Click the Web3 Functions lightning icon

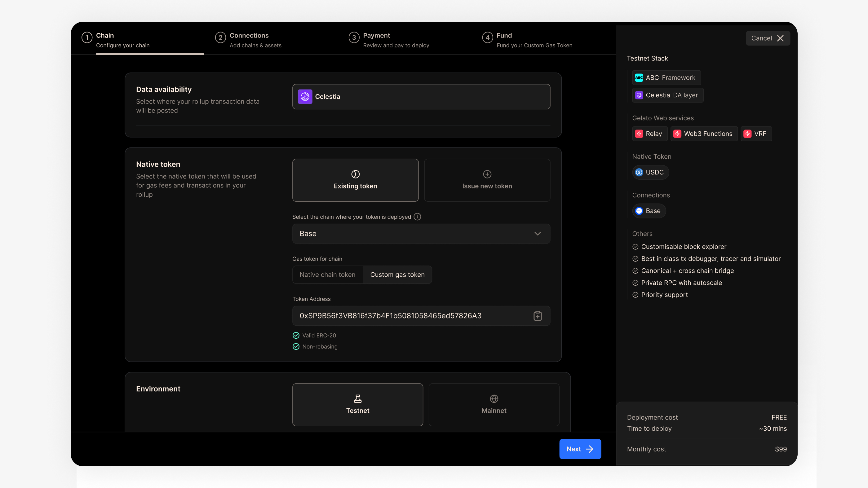click(677, 134)
